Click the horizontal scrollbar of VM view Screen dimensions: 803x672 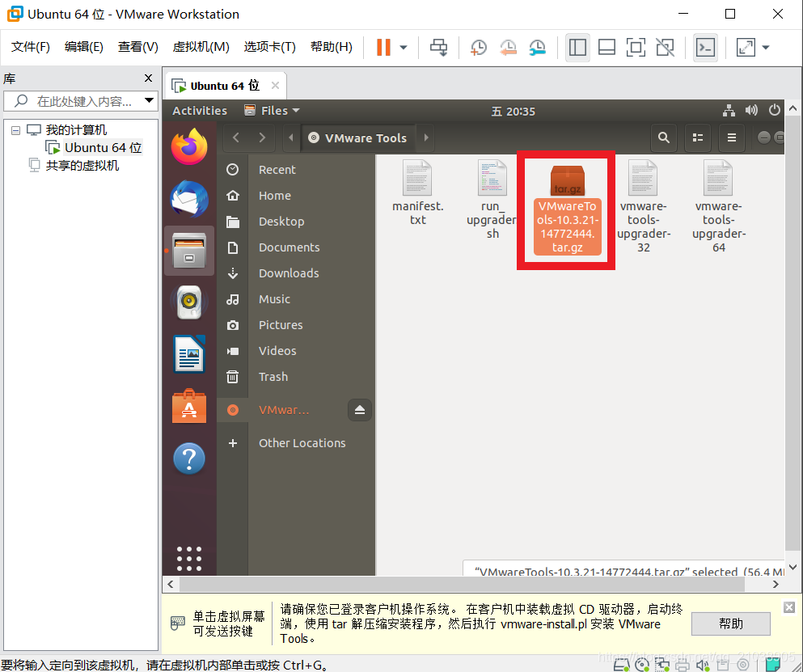click(462, 584)
